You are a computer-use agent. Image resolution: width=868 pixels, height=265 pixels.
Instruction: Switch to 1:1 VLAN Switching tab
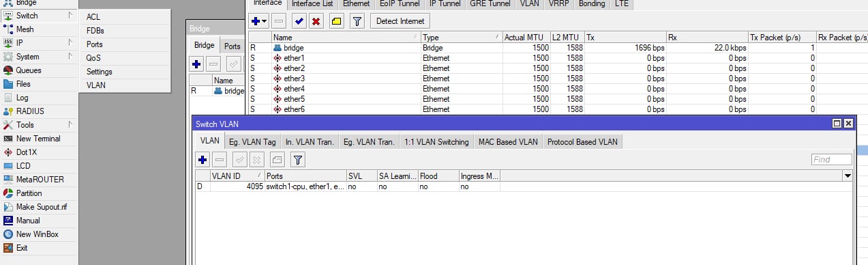[436, 141]
